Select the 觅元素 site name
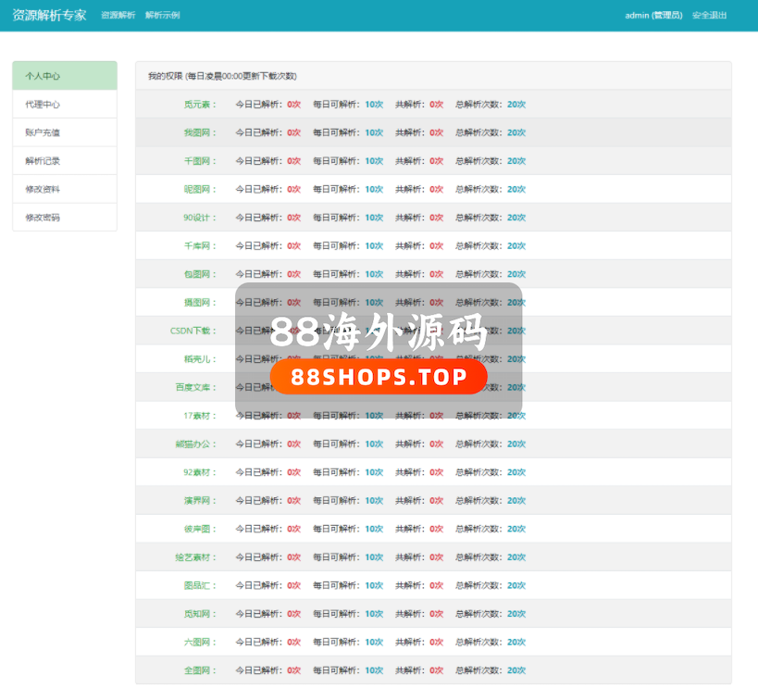 [199, 105]
